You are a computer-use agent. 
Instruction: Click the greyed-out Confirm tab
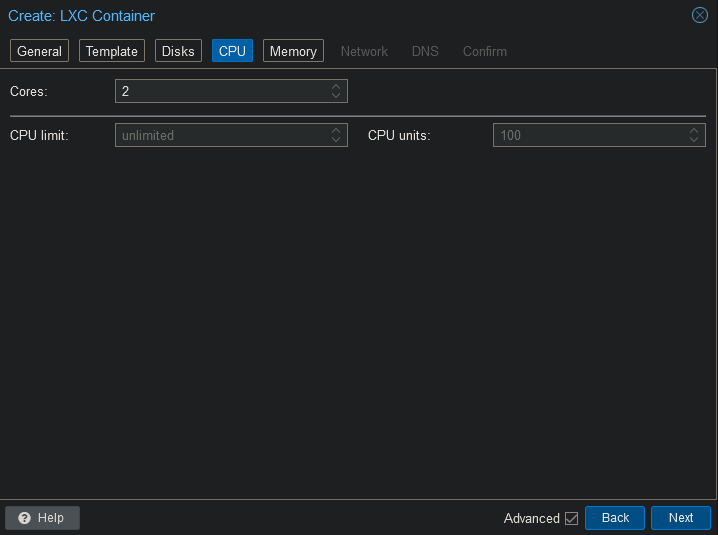pos(484,51)
